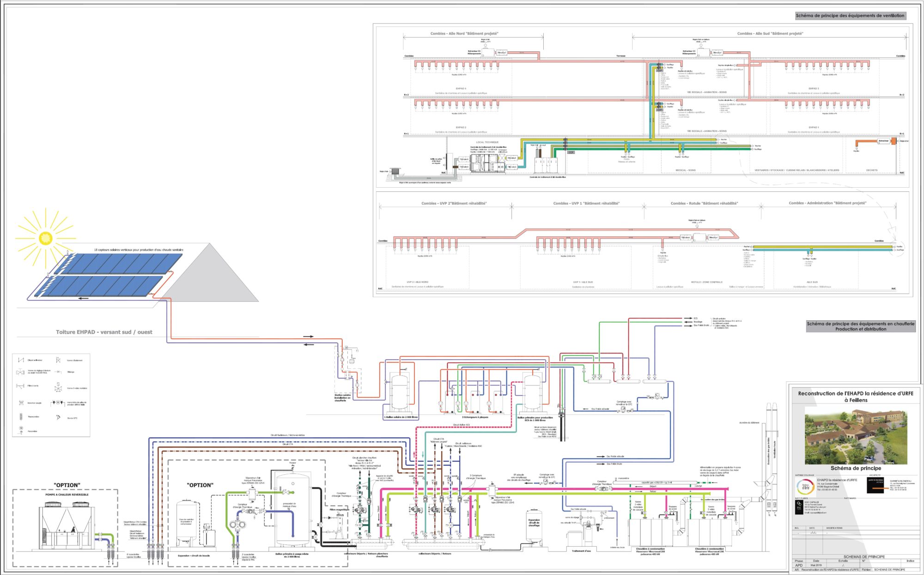
Task: Click 'Combles - Aile Nord "Bâtiment projeté"' heading
Action: pos(464,33)
